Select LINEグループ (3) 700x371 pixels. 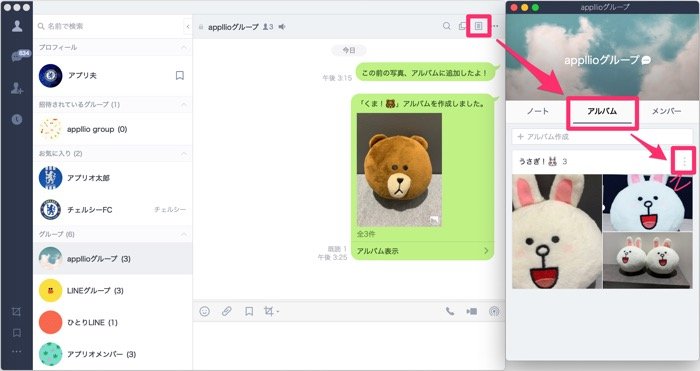(x=112, y=291)
